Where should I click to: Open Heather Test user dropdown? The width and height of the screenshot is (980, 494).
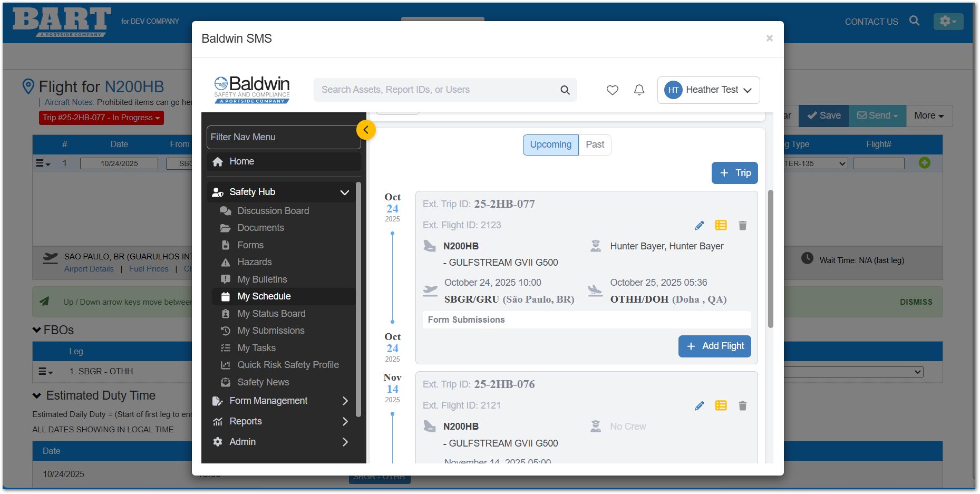pos(708,90)
